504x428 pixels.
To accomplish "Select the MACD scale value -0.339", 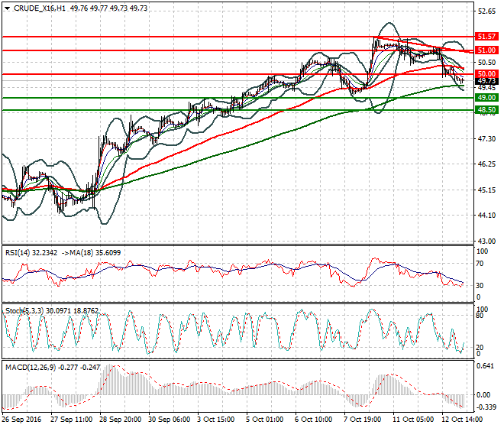I will point(486,407).
